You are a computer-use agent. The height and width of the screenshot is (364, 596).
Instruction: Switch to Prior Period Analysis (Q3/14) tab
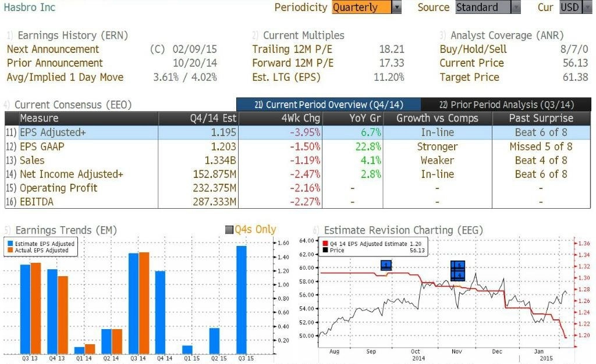[506, 105]
